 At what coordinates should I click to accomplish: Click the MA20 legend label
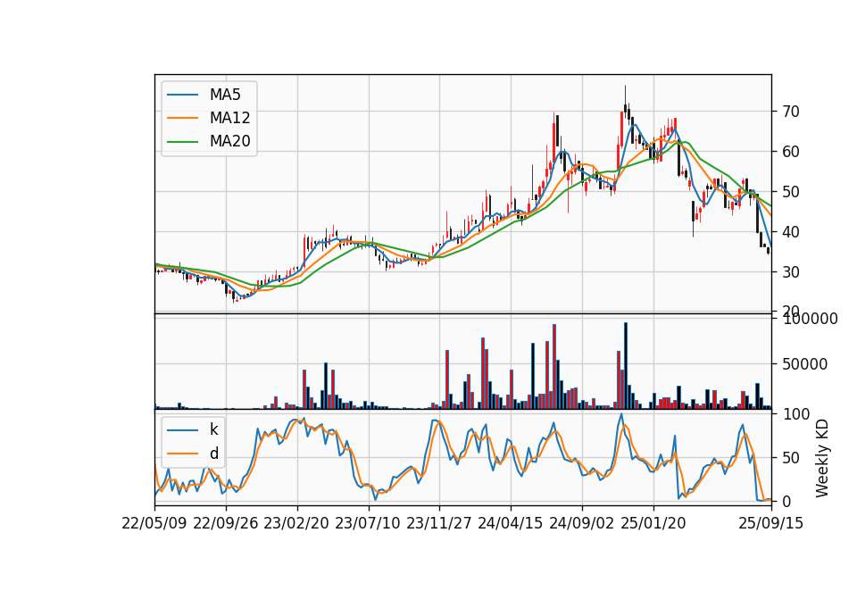229,141
